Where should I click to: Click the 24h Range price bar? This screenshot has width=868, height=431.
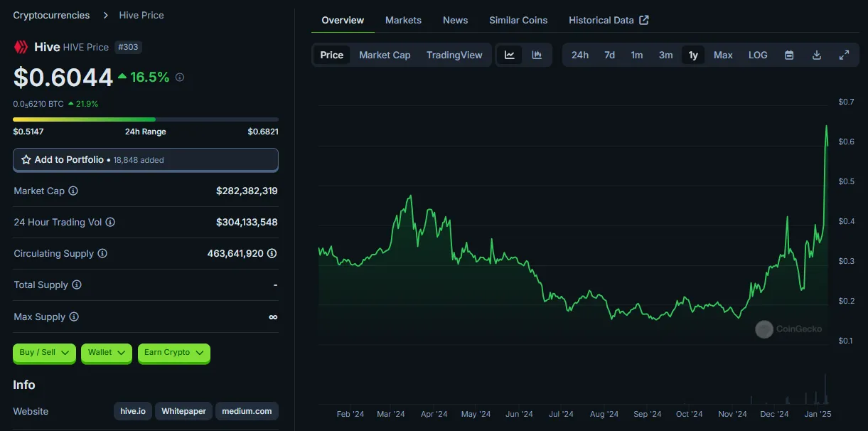146,119
